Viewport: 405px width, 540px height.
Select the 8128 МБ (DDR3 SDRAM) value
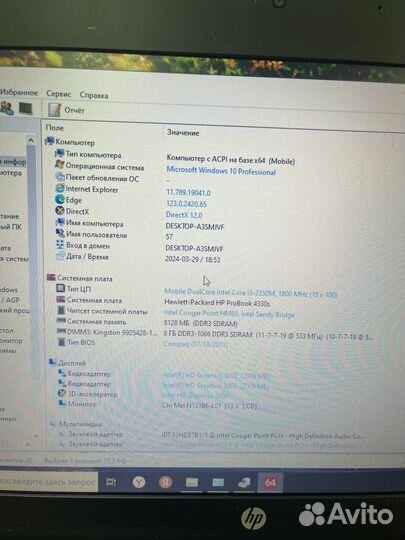201,323
